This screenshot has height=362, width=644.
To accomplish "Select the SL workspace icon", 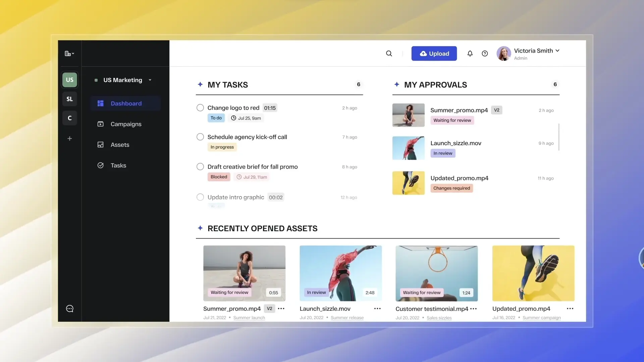I will click(70, 99).
